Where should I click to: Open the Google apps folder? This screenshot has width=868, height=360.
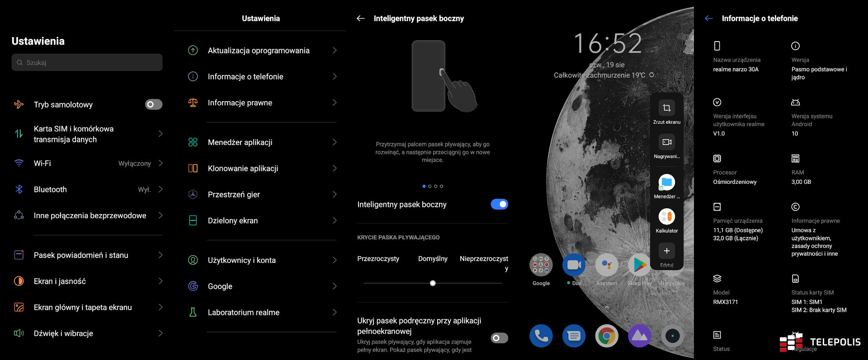click(x=541, y=265)
